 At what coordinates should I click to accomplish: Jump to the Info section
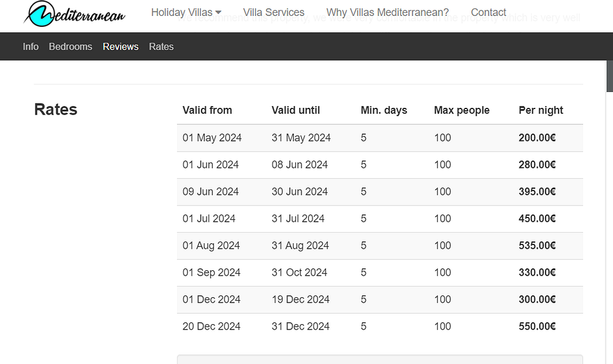(x=31, y=47)
